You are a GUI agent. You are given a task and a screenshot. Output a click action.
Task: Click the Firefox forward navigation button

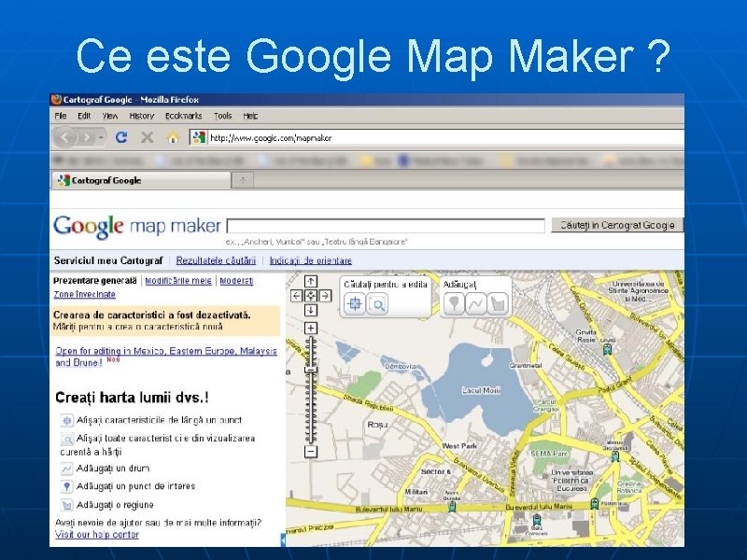point(87,137)
